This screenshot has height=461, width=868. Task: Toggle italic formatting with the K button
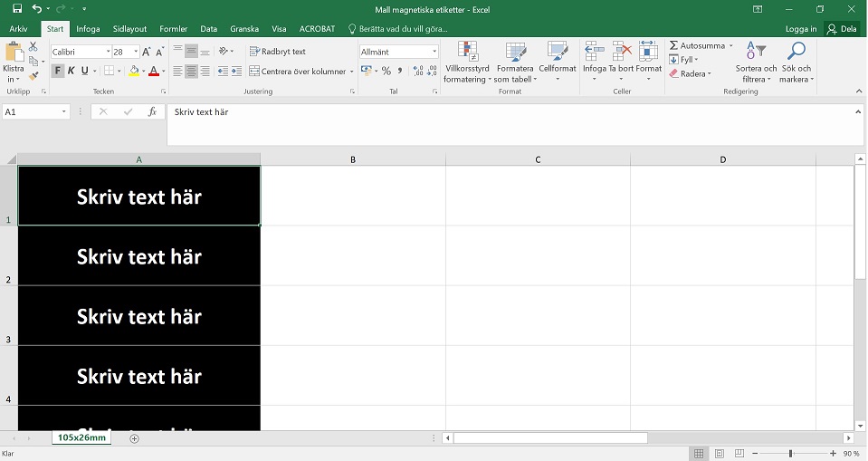[72, 71]
